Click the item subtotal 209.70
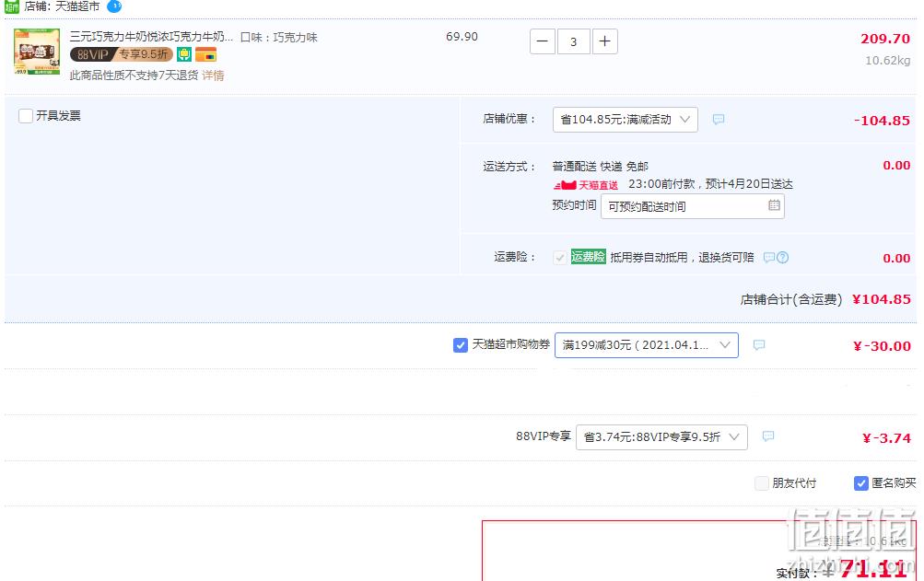This screenshot has width=924, height=581. coord(885,39)
